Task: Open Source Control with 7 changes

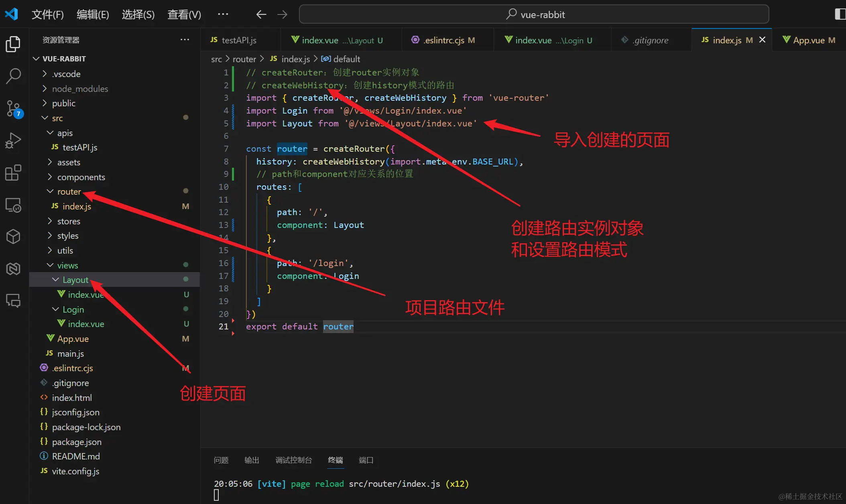Action: pyautogui.click(x=14, y=108)
